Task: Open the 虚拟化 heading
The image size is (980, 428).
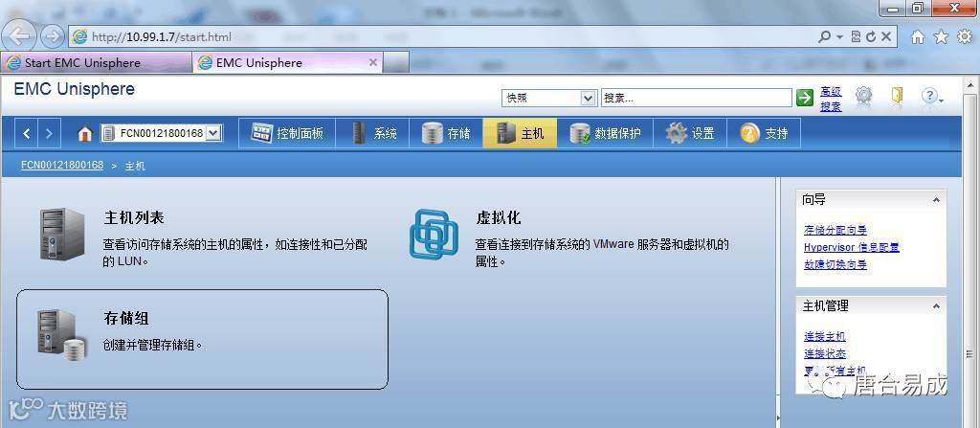Action: [x=498, y=217]
